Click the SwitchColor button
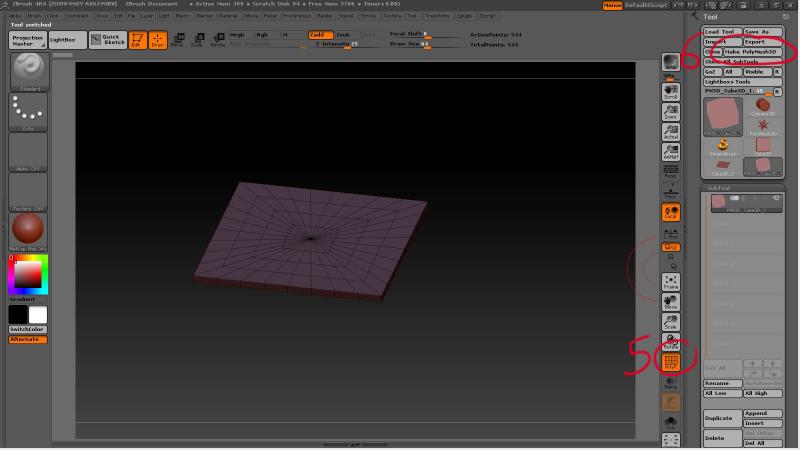 pos(28,330)
